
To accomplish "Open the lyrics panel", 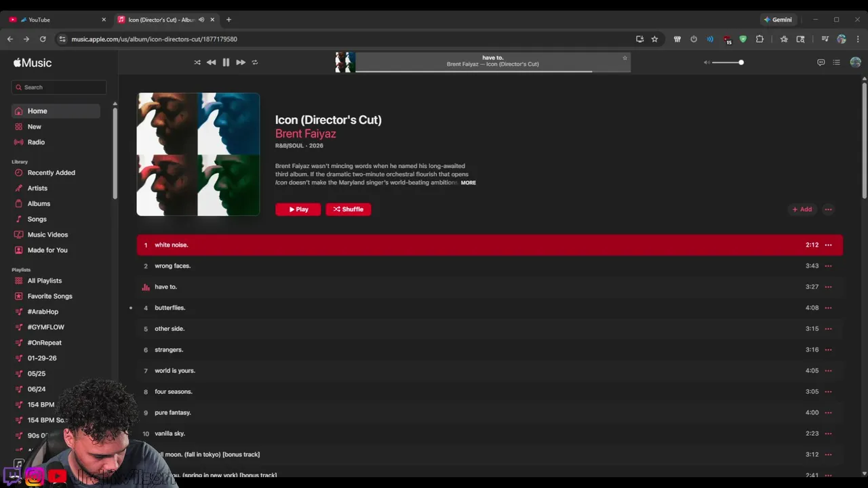I will [x=821, y=62].
